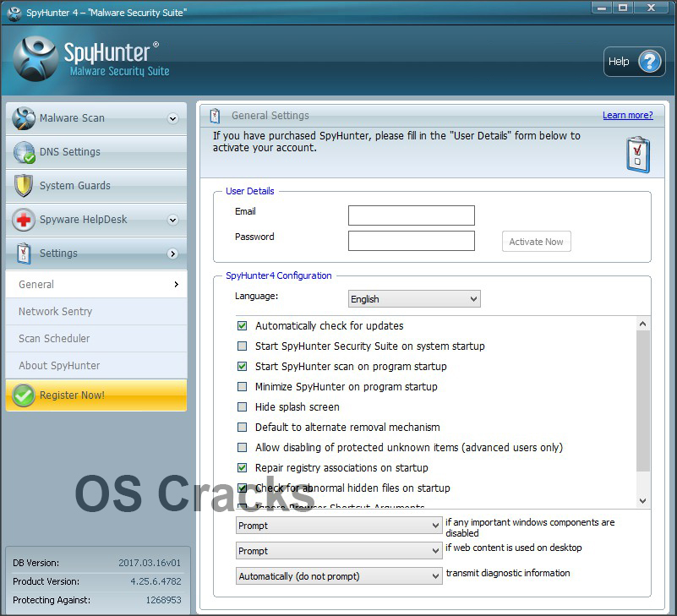The width and height of the screenshot is (677, 616).
Task: Close the SpyHunter window
Action: tap(652, 8)
